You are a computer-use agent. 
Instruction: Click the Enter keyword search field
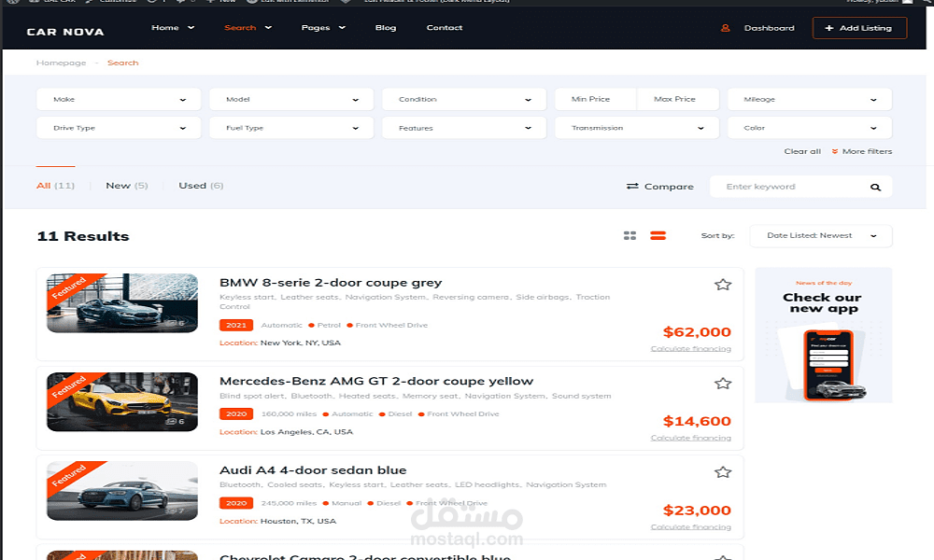pyautogui.click(x=790, y=187)
